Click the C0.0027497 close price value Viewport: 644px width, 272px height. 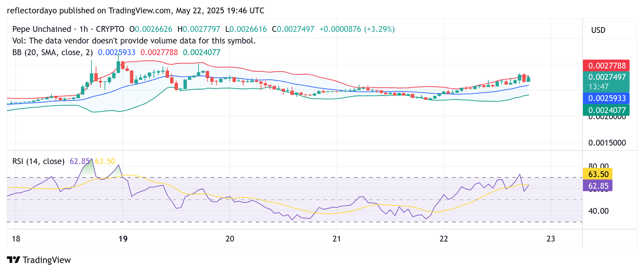(x=293, y=29)
